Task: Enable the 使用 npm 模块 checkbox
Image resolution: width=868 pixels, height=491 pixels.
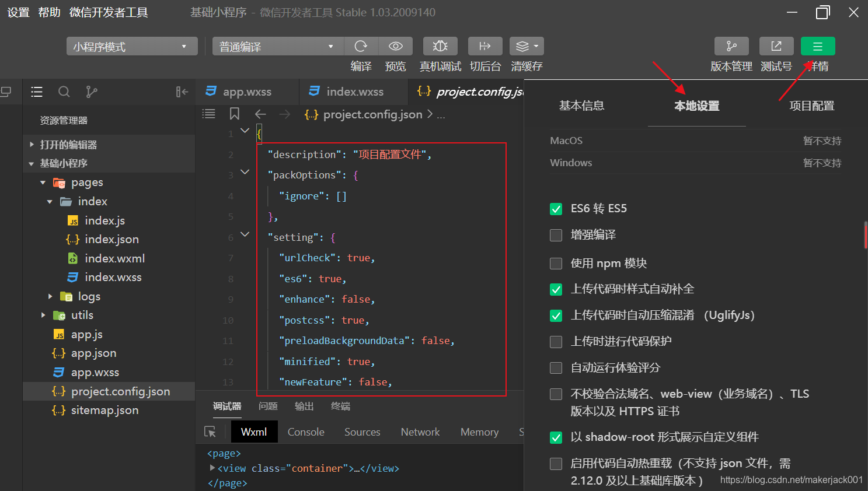Action: pos(556,264)
